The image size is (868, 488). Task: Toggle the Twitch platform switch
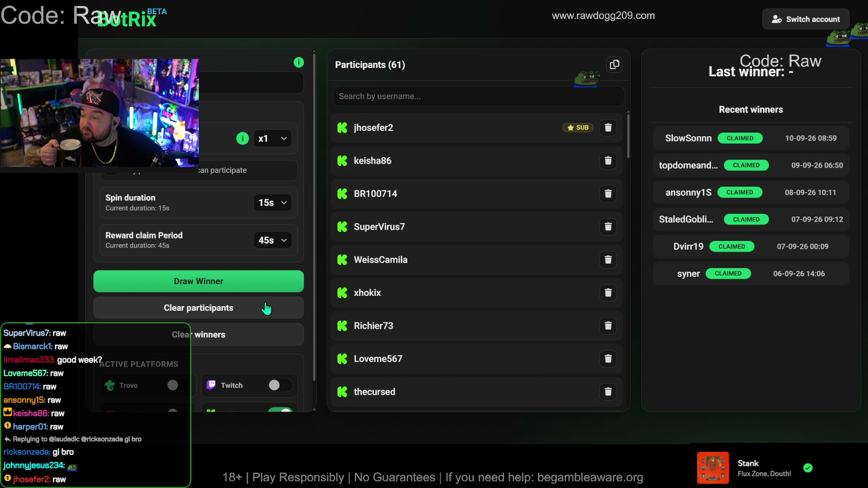[280, 385]
